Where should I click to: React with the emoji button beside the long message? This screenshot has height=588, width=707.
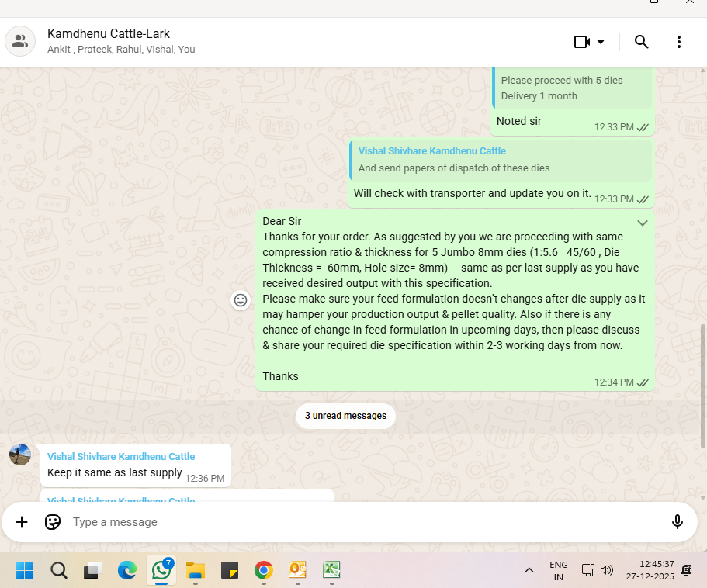pos(241,300)
